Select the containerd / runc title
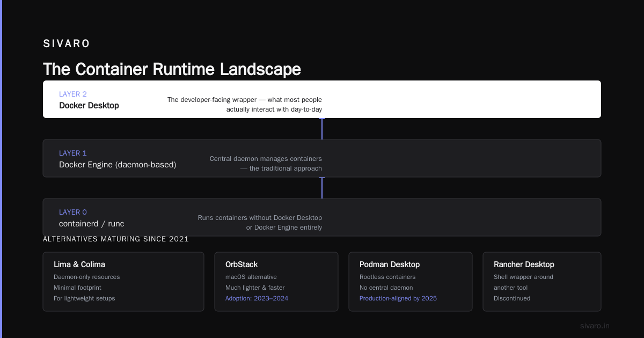 pos(92,224)
